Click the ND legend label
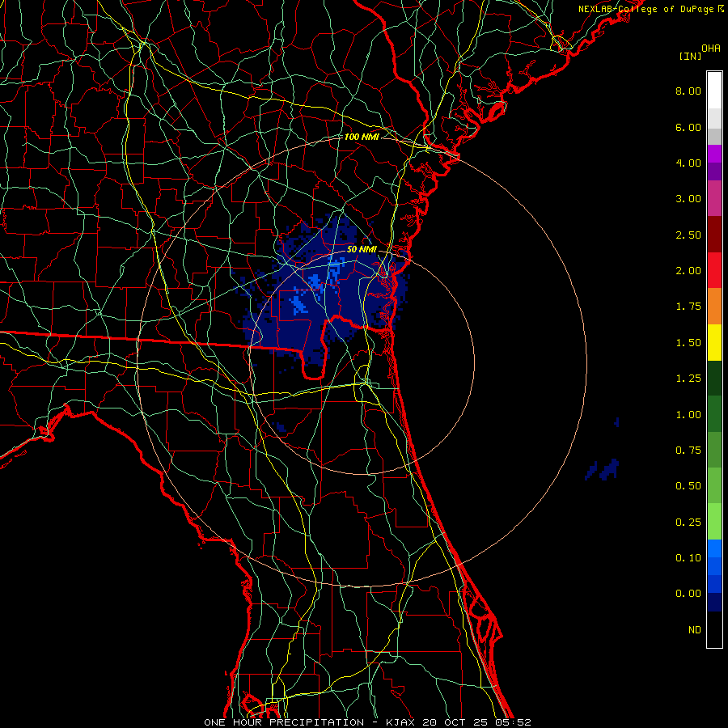This screenshot has height=728, width=728. [695, 630]
